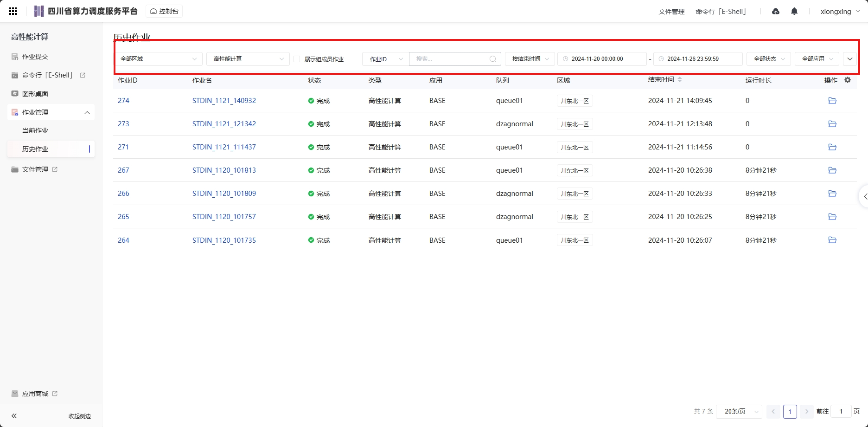Open the cloud download icon in header
Screen dimensions: 868x427
click(776, 11)
